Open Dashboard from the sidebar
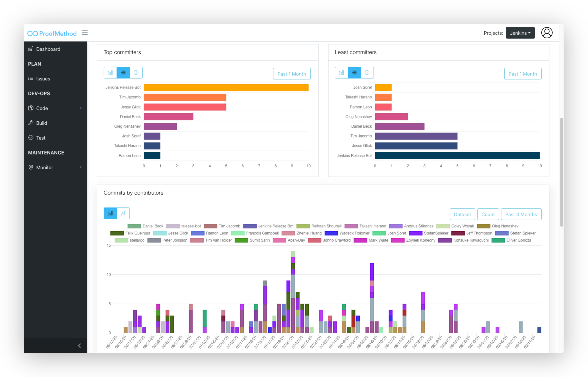Screen dimensions: 588x377 pyautogui.click(x=48, y=49)
